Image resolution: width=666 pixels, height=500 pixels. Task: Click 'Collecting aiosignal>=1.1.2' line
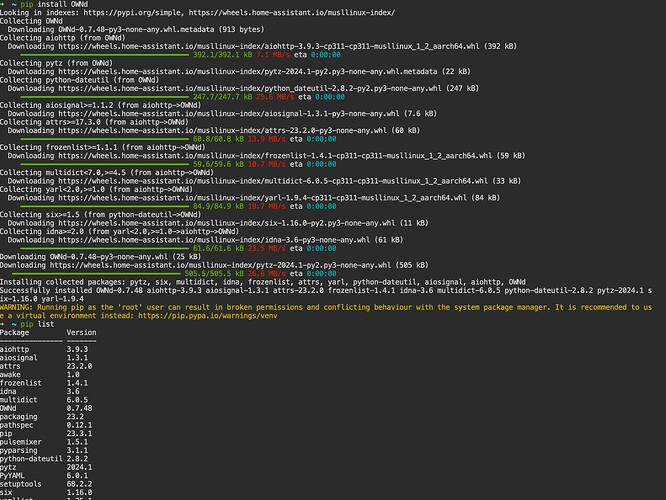pyautogui.click(x=101, y=105)
